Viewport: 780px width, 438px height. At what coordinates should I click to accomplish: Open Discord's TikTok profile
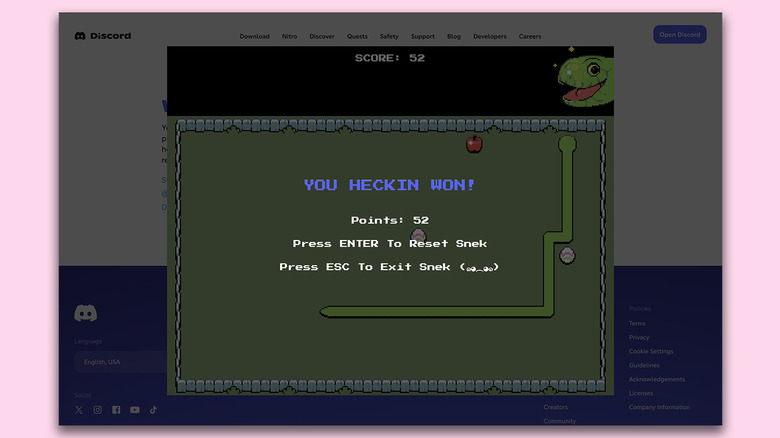click(153, 409)
